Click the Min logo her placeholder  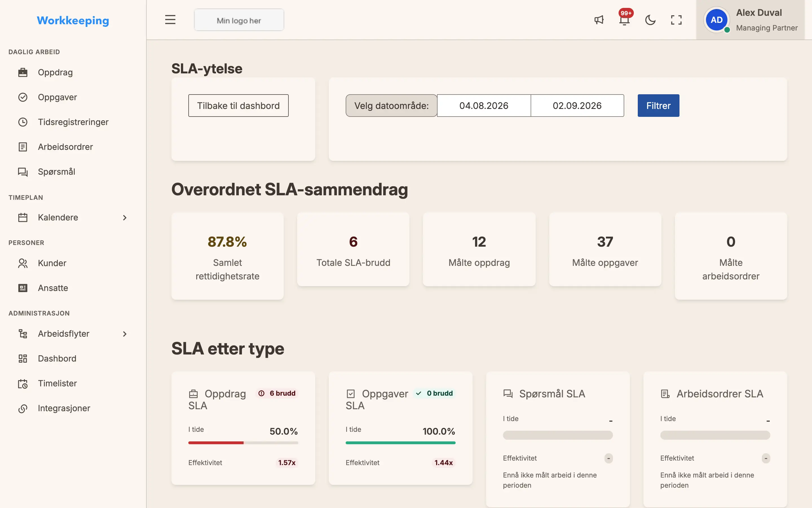pos(239,20)
